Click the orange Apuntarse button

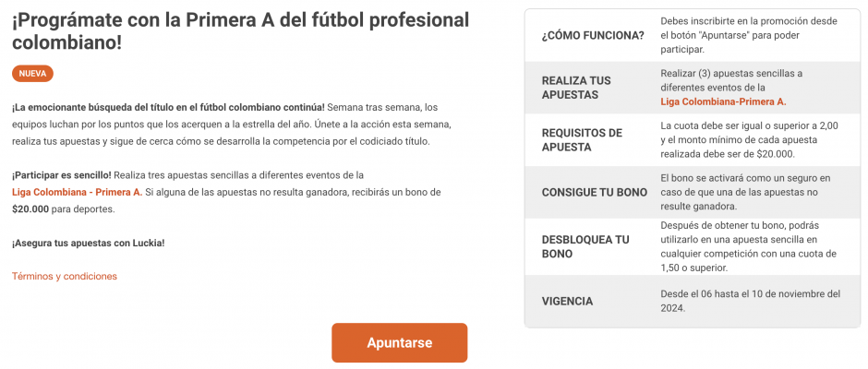tap(399, 342)
